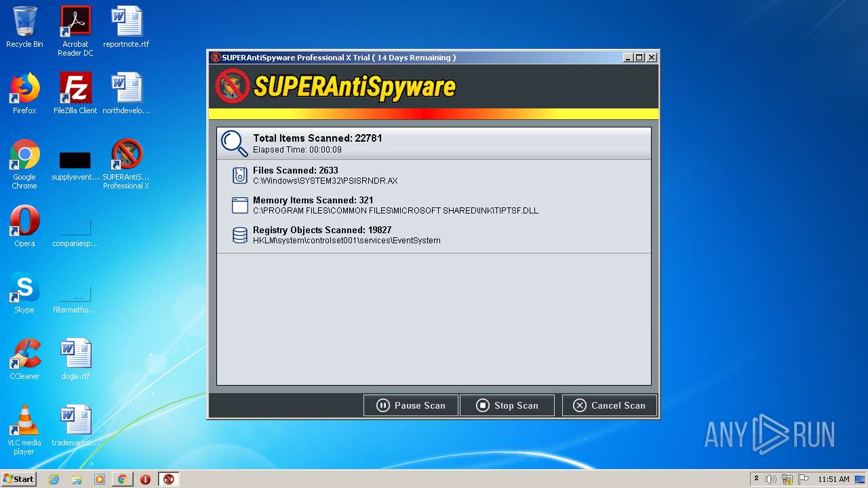868x488 pixels.
Task: Open the FileZilla Client shortcut
Action: (75, 94)
